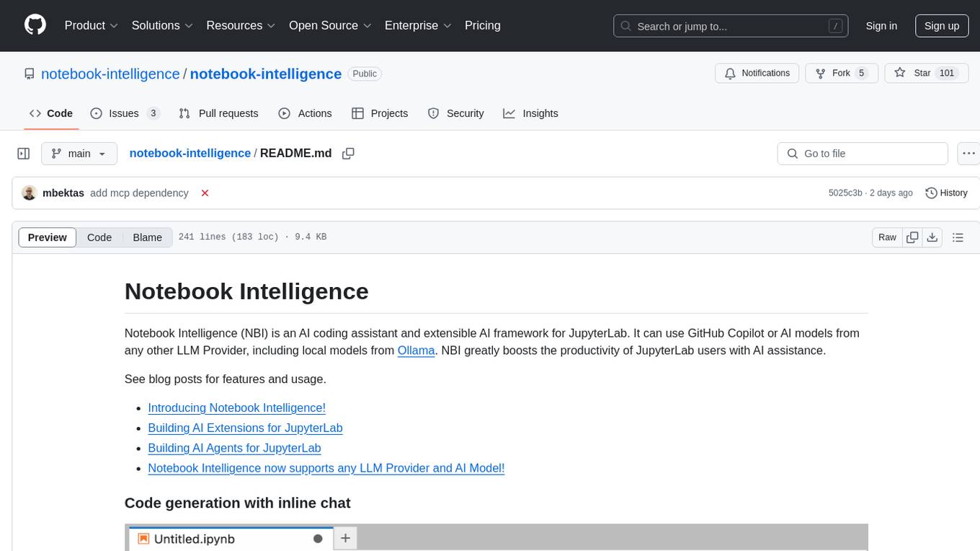Click the 241 lines file info text
Image resolution: width=980 pixels, height=551 pixels.
click(x=252, y=237)
